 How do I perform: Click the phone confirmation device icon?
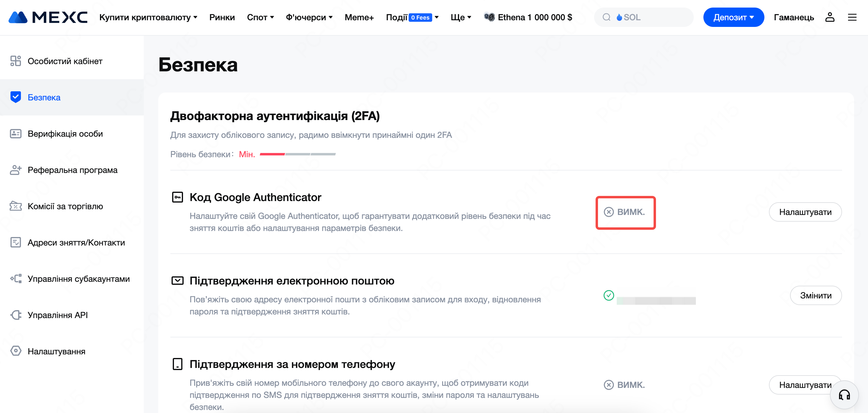[x=177, y=364]
